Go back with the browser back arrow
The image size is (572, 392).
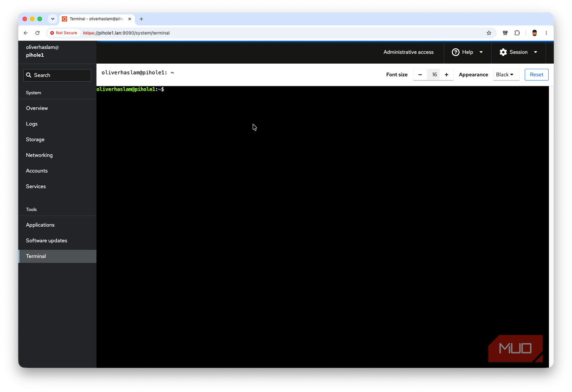26,33
